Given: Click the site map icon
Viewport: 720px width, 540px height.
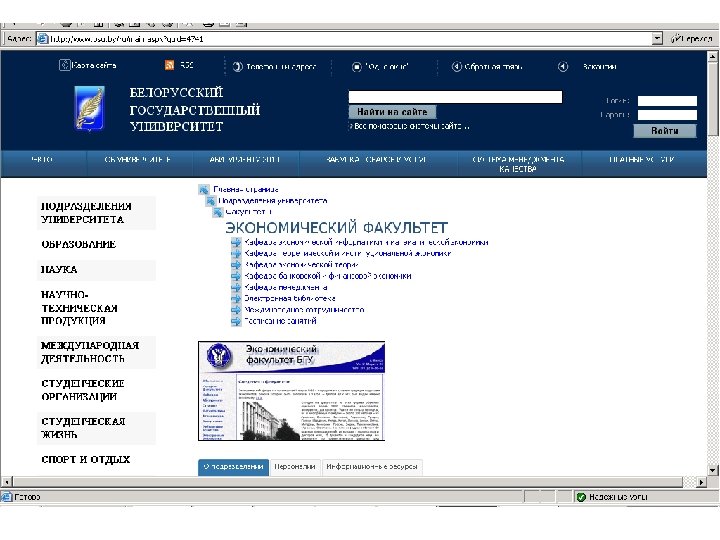Looking at the screenshot, I should (x=64, y=65).
